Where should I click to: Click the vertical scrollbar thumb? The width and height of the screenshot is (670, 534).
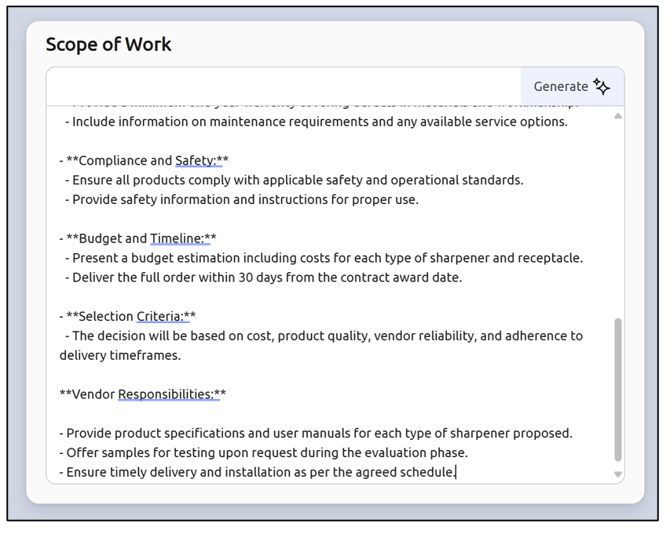(x=617, y=390)
